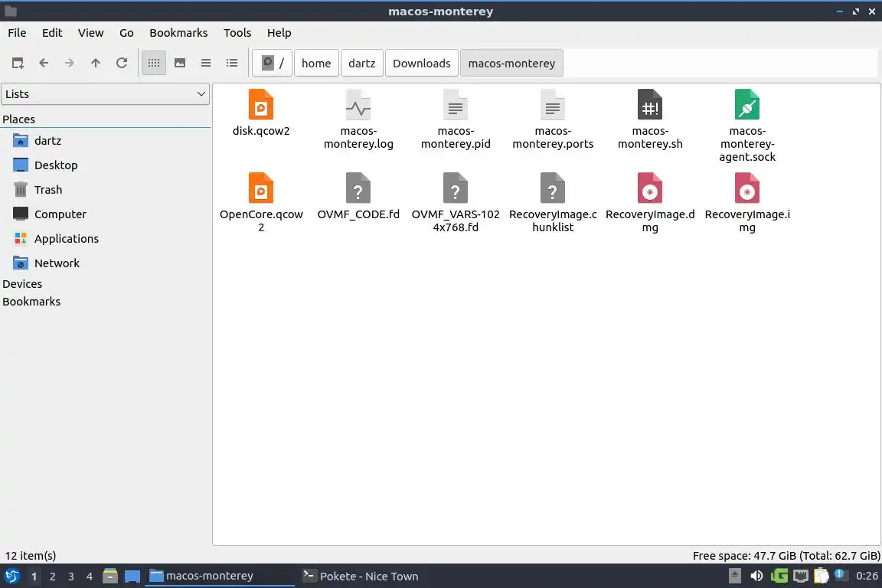Viewport: 882px width, 588px height.
Task: Click the taskbar clock
Action: tap(867, 576)
